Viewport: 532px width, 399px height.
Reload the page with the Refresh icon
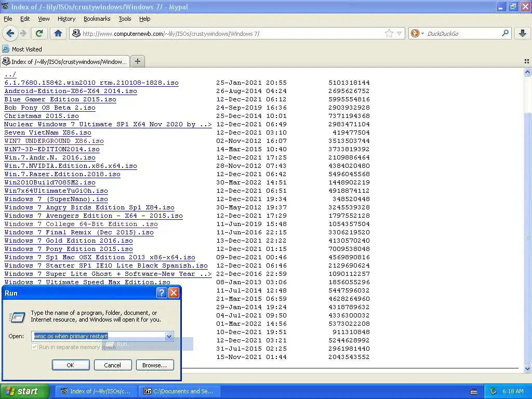(39, 33)
